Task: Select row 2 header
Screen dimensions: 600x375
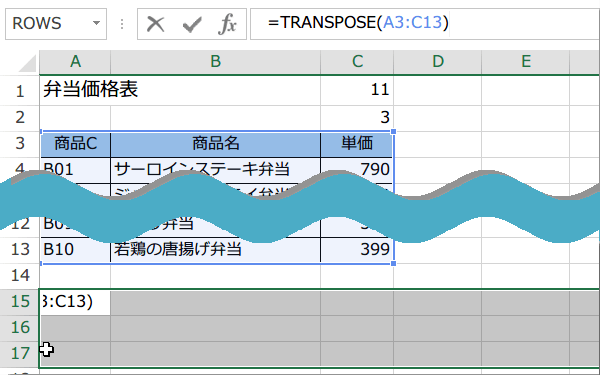Action: tap(20, 117)
